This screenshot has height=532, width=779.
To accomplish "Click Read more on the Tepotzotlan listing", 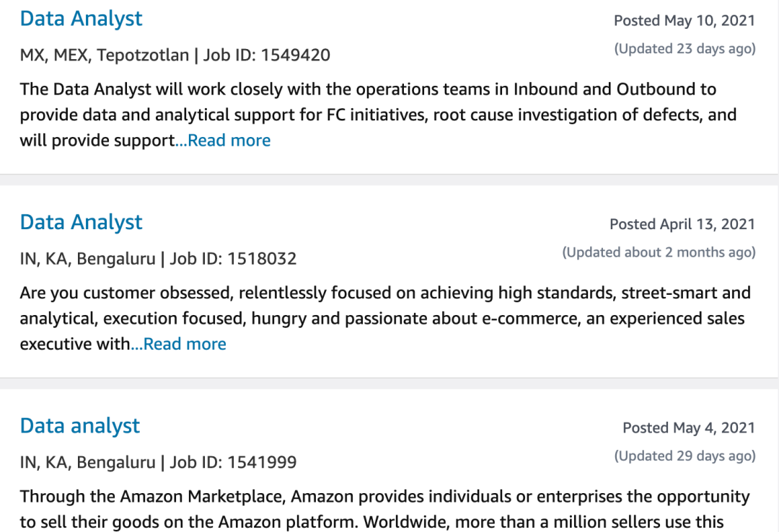I will [229, 141].
